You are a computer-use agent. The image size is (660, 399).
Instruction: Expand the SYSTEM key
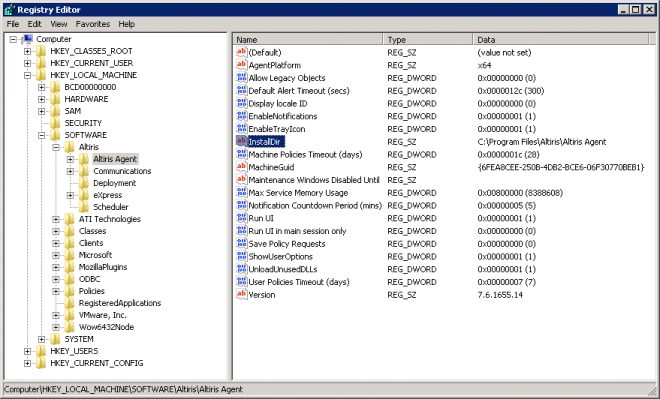[x=41, y=339]
